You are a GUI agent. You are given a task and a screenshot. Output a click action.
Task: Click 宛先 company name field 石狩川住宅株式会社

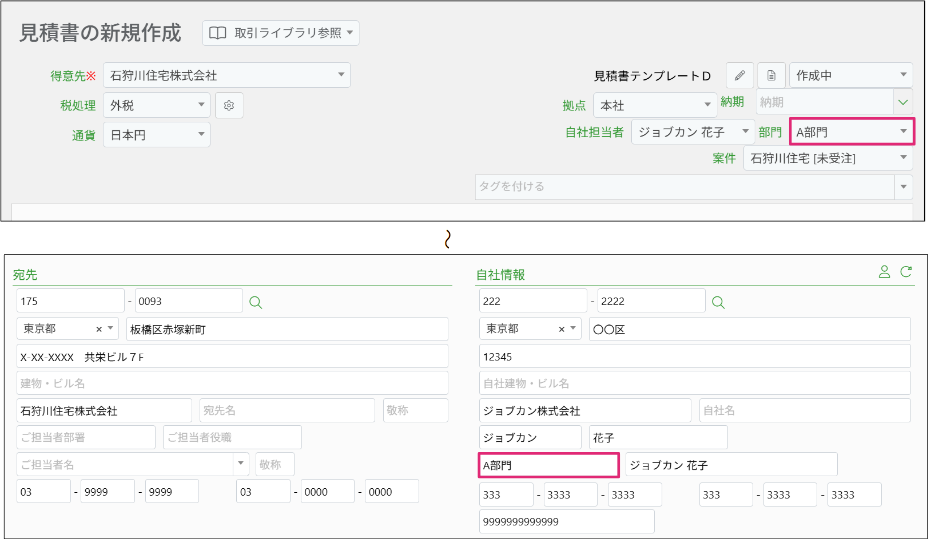click(104, 411)
